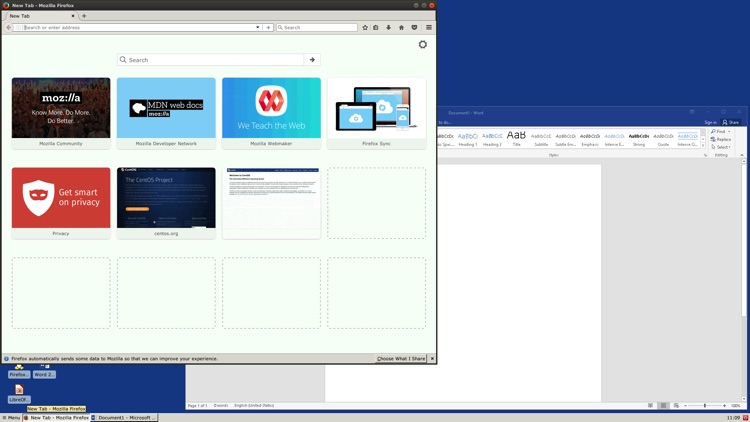Apply Heading 1 style in Word
Image resolution: width=750 pixels, height=422 pixels.
point(468,139)
